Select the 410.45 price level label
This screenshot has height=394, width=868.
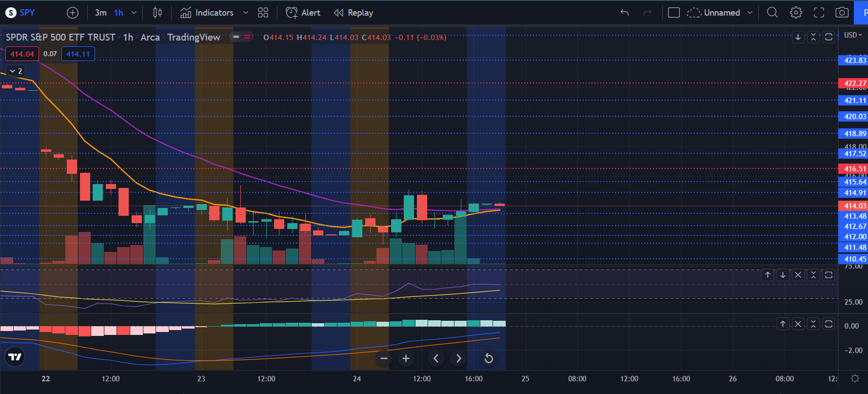(853, 259)
